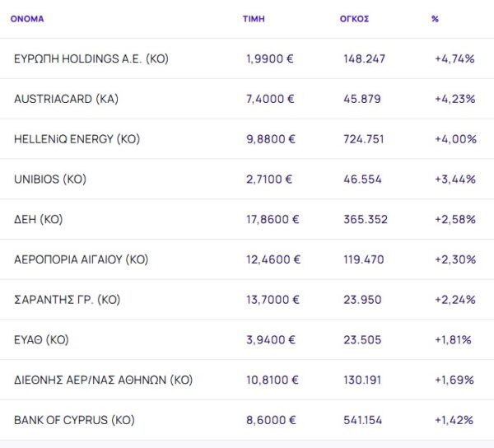The height and width of the screenshot is (448, 494).
Task: Click the 8,6000 € Bank of Cyprus price
Action: tap(269, 420)
